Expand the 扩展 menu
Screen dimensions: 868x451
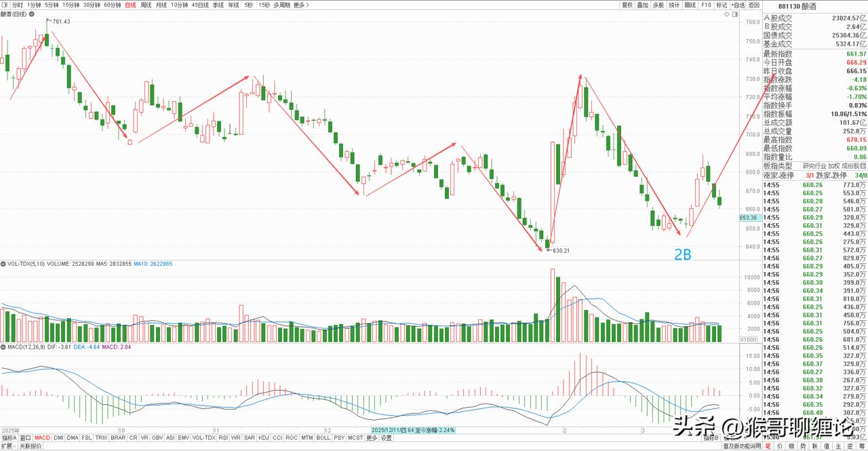[8, 446]
